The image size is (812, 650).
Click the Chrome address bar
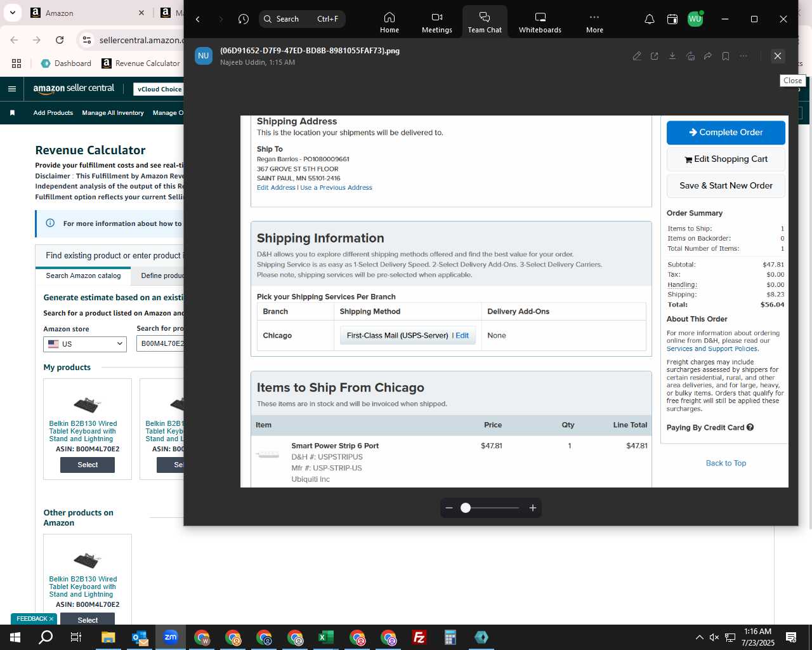coord(140,40)
